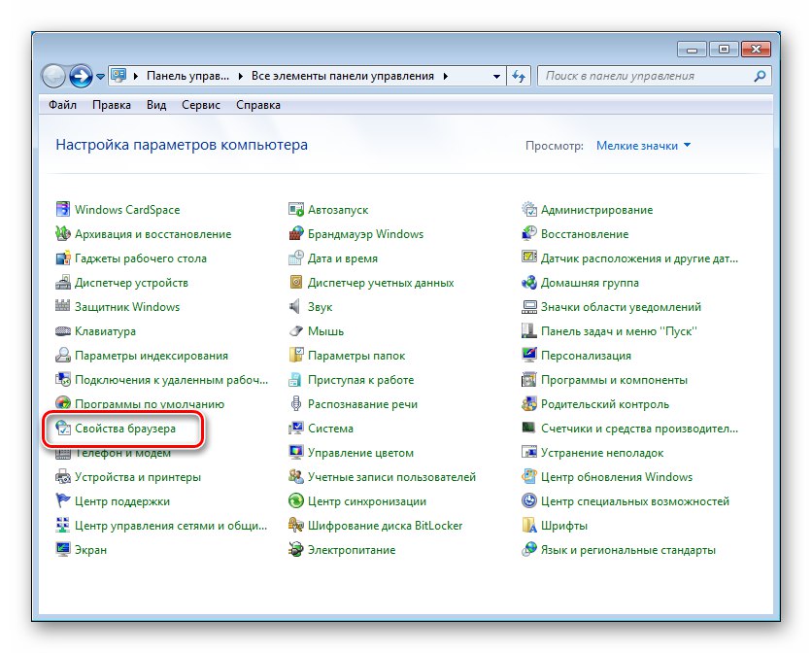The width and height of the screenshot is (812, 653).
Task: Open the Центр обновления Windows icon
Action: tap(528, 477)
